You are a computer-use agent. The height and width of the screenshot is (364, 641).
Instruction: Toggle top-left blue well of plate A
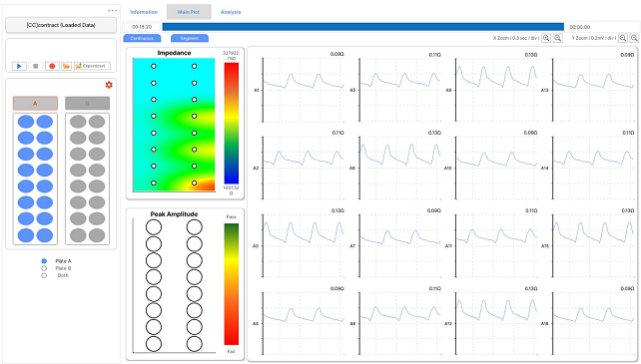coord(26,122)
